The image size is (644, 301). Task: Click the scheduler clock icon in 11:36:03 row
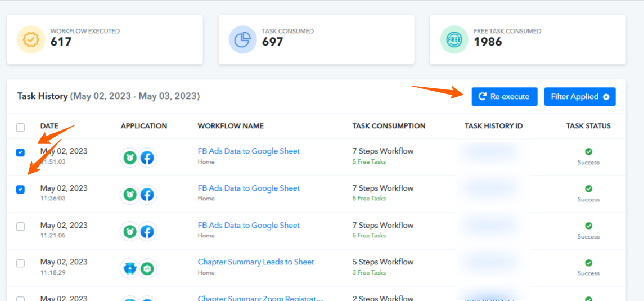coord(130,195)
